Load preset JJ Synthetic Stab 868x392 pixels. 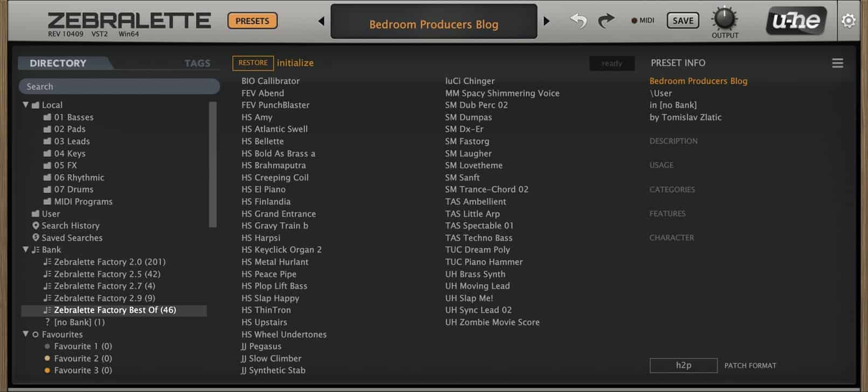coord(273,370)
